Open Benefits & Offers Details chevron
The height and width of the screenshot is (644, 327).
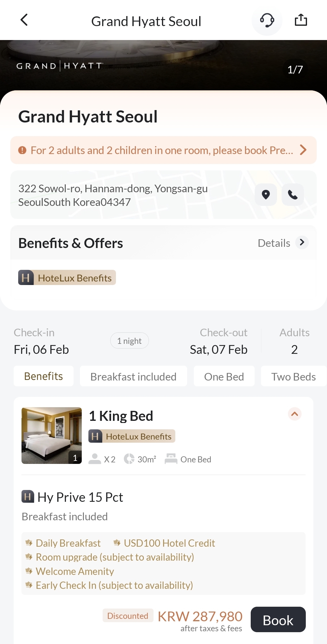click(302, 243)
